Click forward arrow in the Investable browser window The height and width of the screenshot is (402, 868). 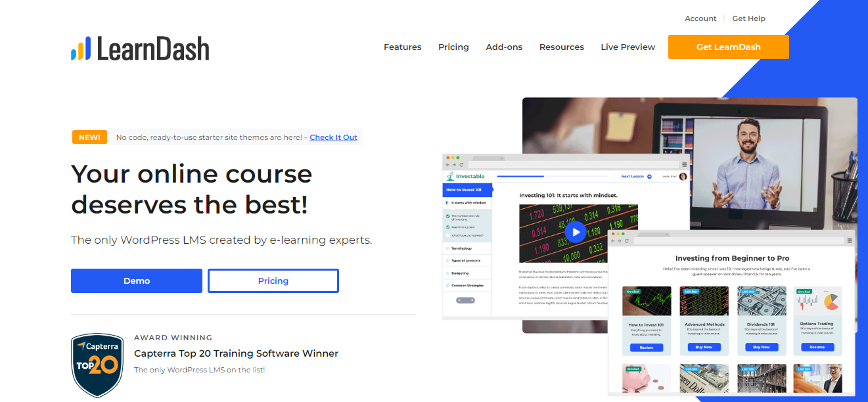454,164
